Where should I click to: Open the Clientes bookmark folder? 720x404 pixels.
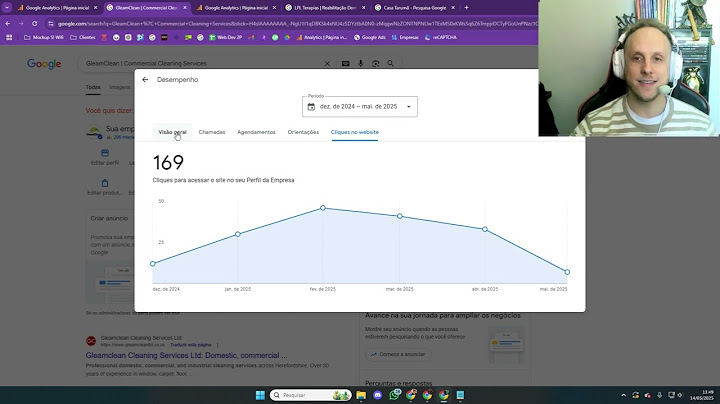(x=83, y=38)
